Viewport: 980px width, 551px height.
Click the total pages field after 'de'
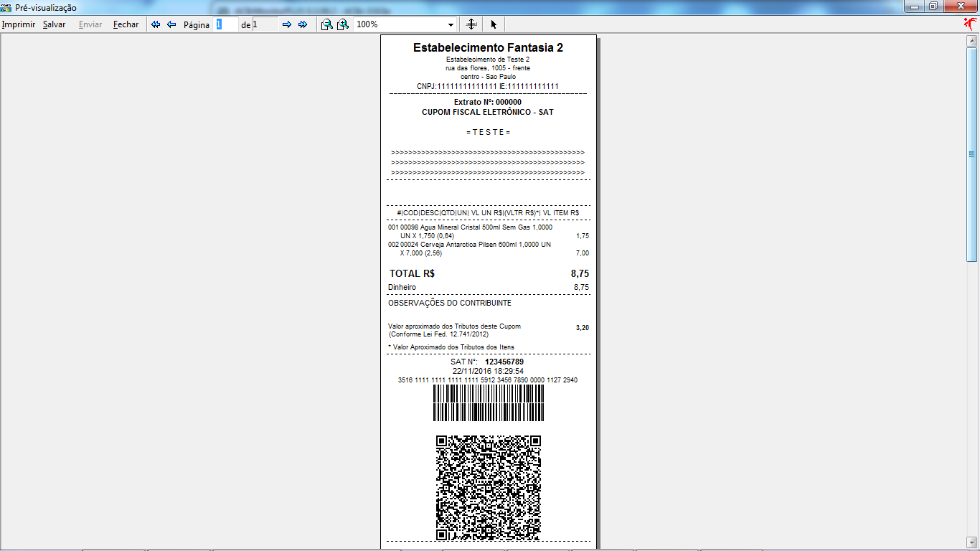(265, 24)
